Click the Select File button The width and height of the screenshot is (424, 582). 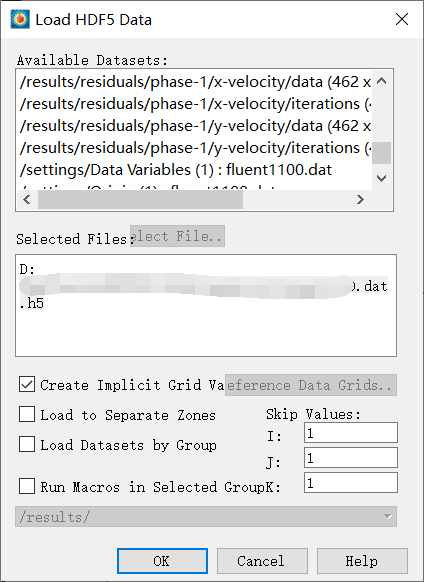point(177,236)
